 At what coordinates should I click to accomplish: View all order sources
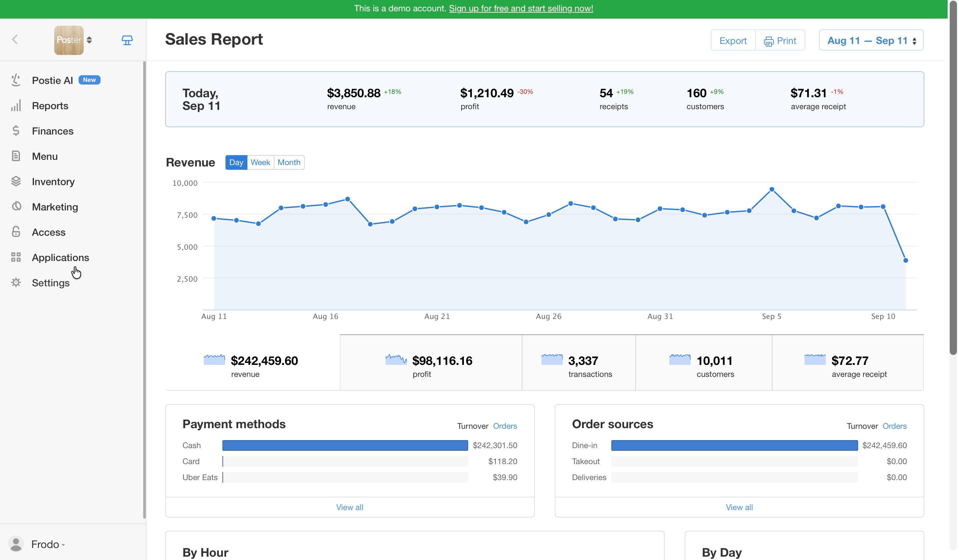click(739, 507)
